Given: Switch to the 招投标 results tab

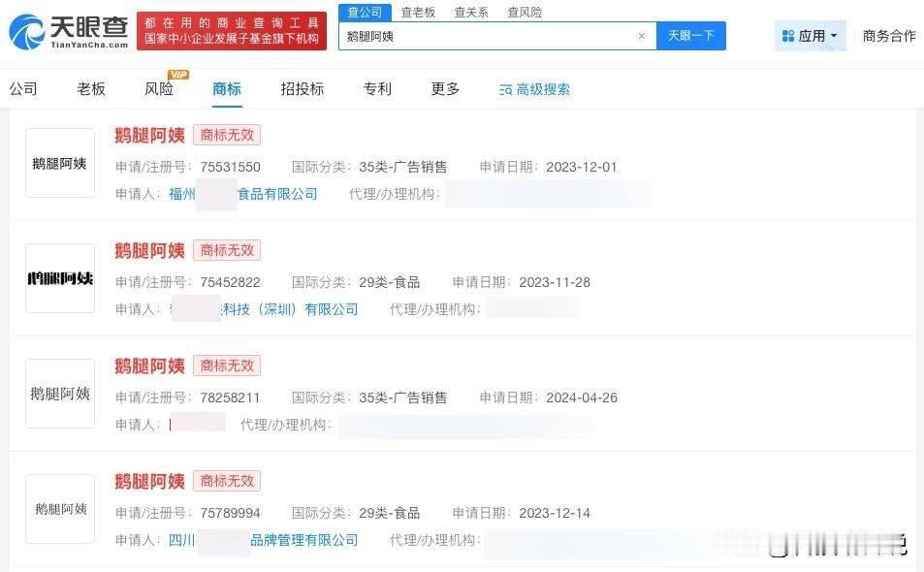Looking at the screenshot, I should pyautogui.click(x=303, y=89).
